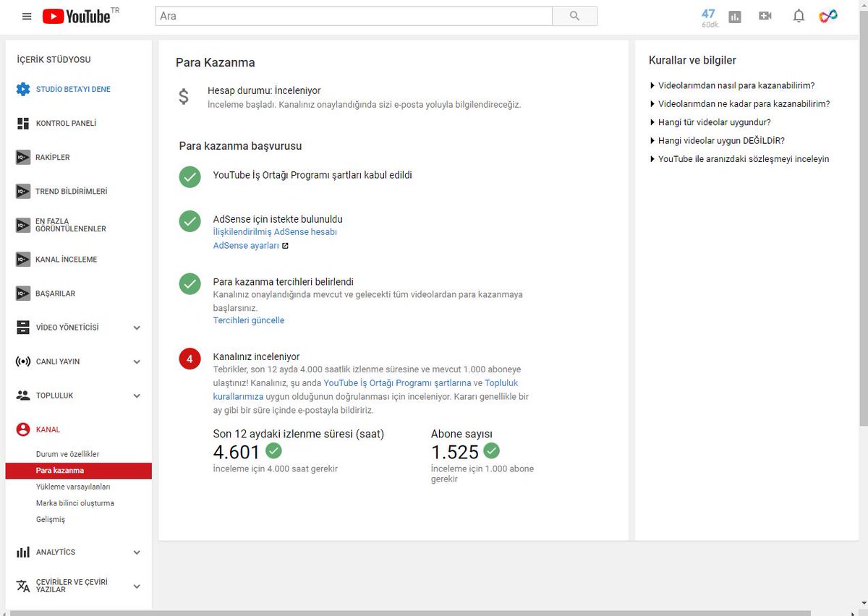The height and width of the screenshot is (616, 868).
Task: Click the Analytics bars icon
Action: click(23, 552)
